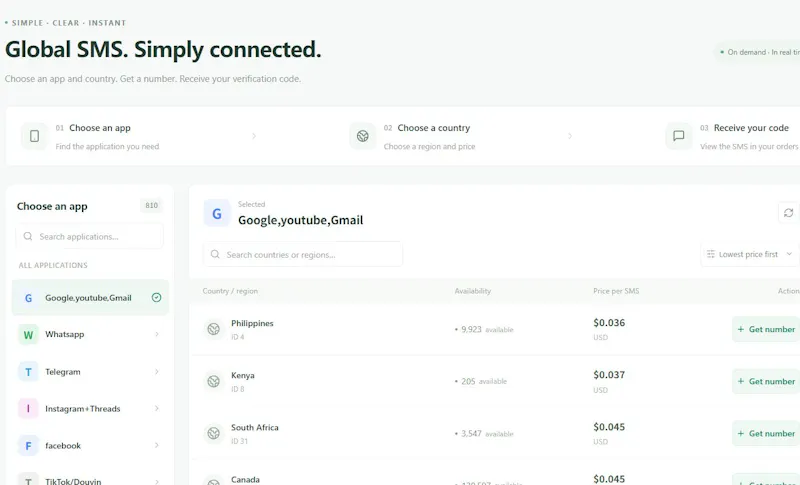800x485 pixels.
Task: Focus the Search applications input field
Action: click(90, 237)
